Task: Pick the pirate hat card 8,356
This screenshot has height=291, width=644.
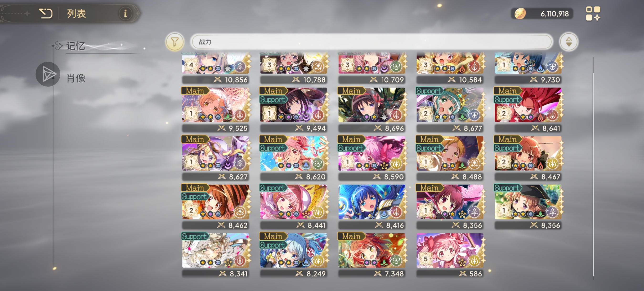Action: point(528,207)
